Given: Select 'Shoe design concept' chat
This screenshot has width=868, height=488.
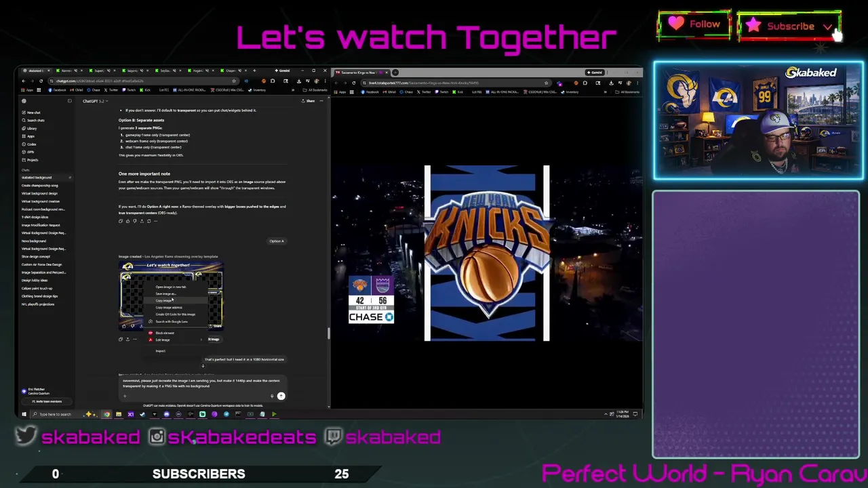Looking at the screenshot, I should click(x=36, y=256).
